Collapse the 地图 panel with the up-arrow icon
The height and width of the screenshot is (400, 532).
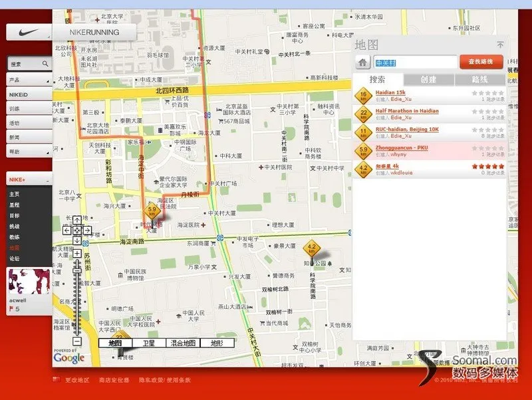click(500, 45)
